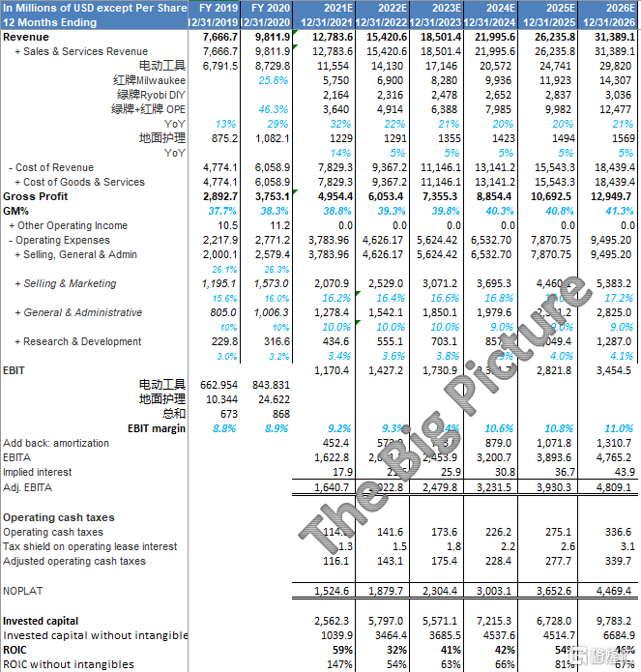Select ROIC without intangibles 2021E 147%

point(339,664)
